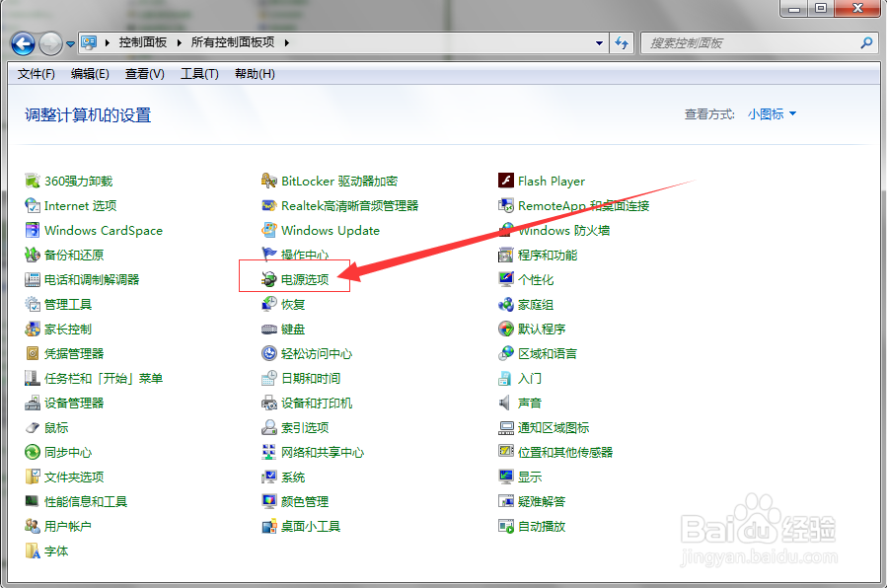Open Flash Player settings

pyautogui.click(x=550, y=181)
